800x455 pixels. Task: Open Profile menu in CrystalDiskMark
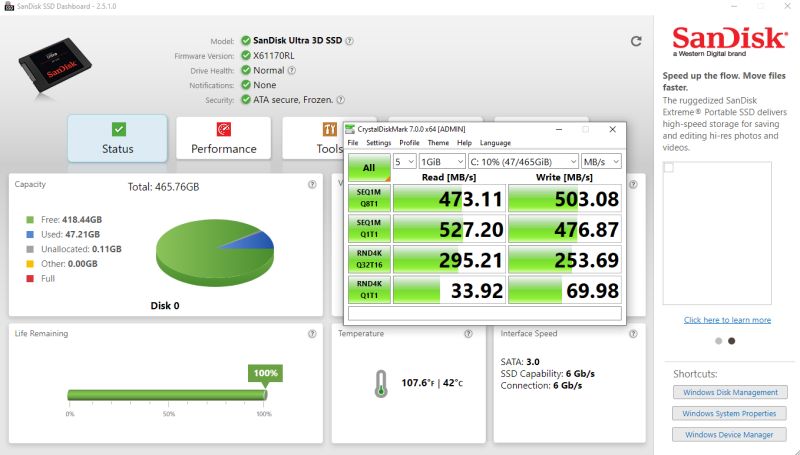coord(409,143)
